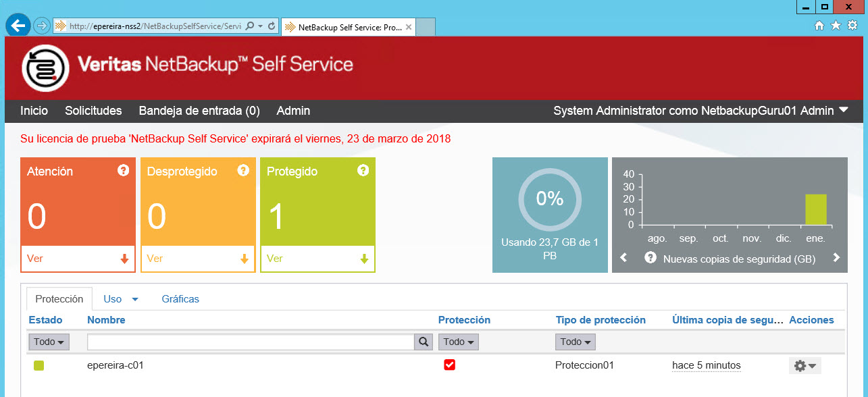868x397 pixels.
Task: Click Ver on the Protegido tile
Action: tap(275, 259)
